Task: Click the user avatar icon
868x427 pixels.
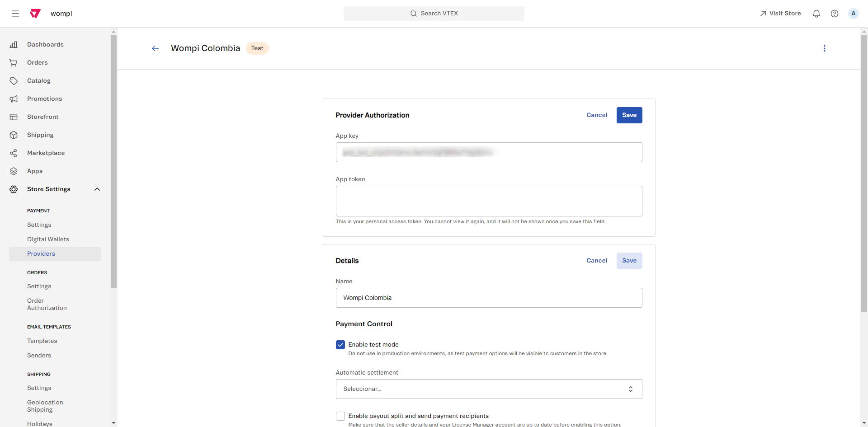Action: 853,14
